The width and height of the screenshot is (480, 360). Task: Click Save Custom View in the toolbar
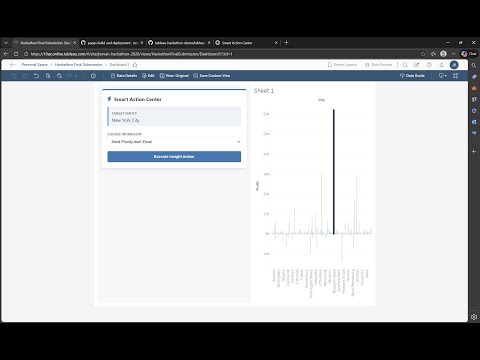(212, 76)
